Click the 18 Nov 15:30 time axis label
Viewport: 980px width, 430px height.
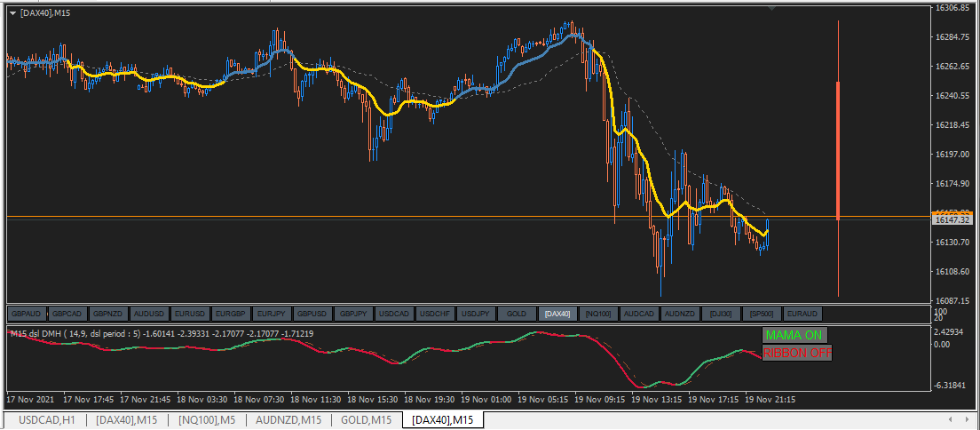click(373, 399)
